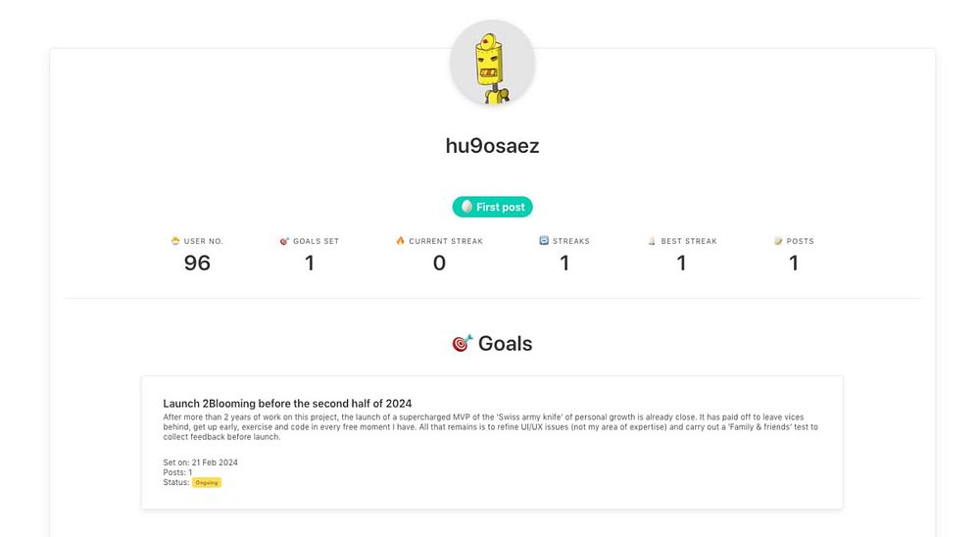Click the egg icon in First post badge
Image resolution: width=980 pixels, height=537 pixels.
coord(466,207)
